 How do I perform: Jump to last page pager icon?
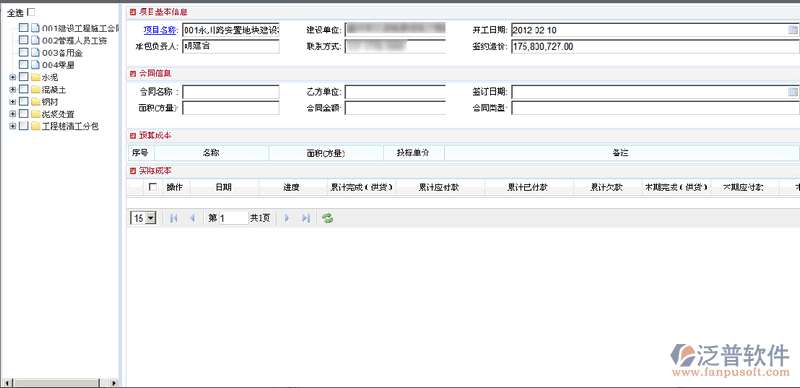click(x=306, y=219)
